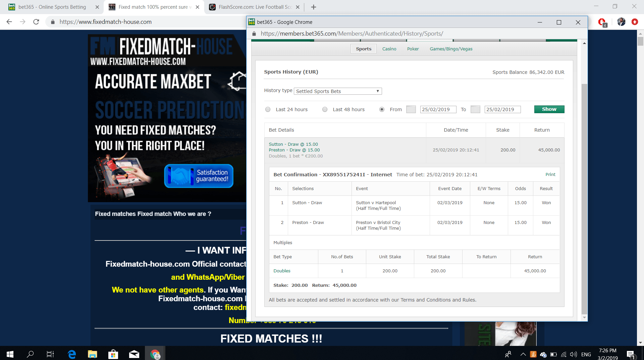This screenshot has width=644, height=360.
Task: Open a new browser tab
Action: pyautogui.click(x=314, y=7)
